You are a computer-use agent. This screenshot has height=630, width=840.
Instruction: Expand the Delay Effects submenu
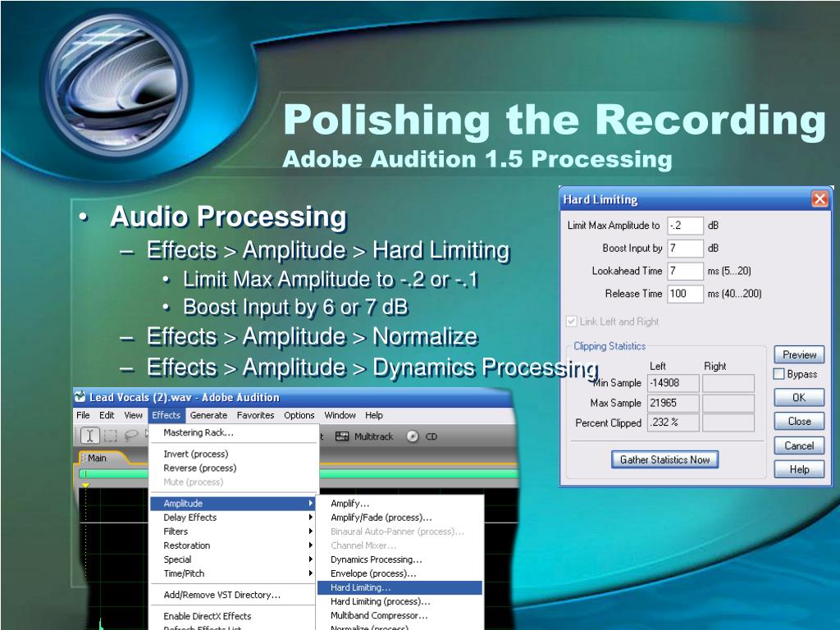pos(233,517)
